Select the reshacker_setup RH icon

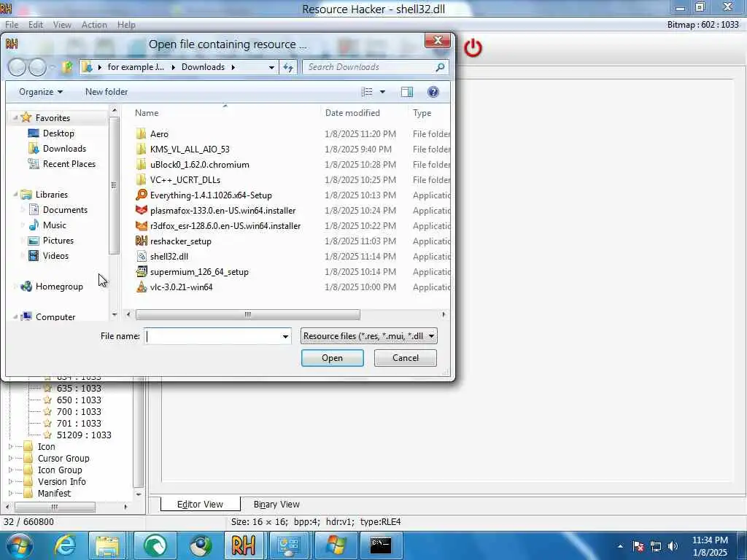pyautogui.click(x=141, y=241)
